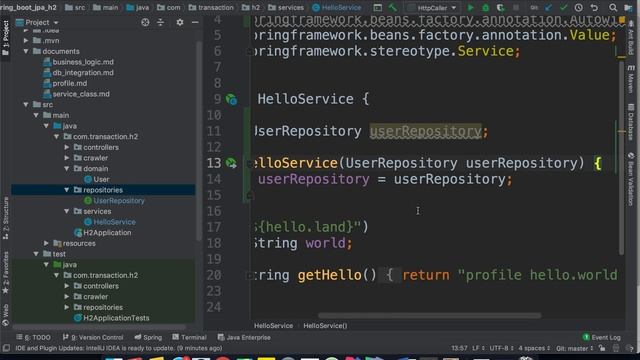This screenshot has width=640, height=360.
Task: Stop the running process button
Action: pyautogui.click(x=516, y=7)
